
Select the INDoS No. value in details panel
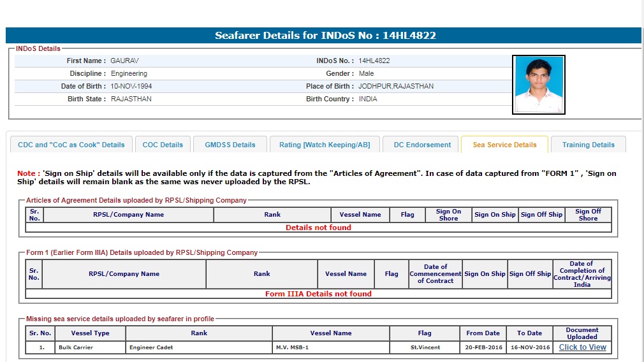(x=374, y=61)
